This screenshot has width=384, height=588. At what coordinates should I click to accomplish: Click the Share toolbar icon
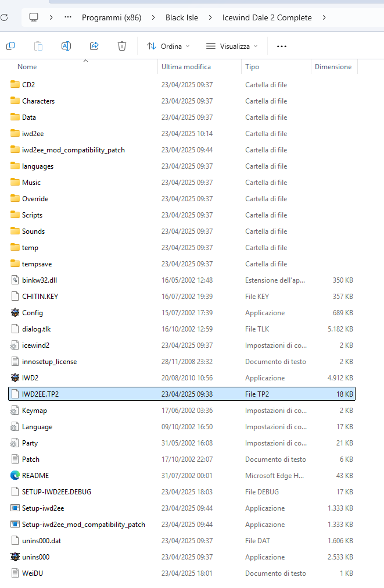pyautogui.click(x=94, y=46)
